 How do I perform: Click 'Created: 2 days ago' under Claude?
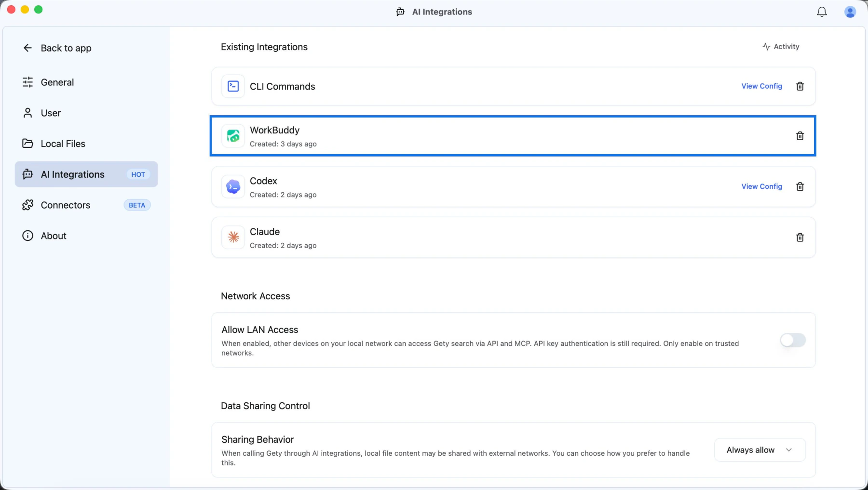click(283, 245)
